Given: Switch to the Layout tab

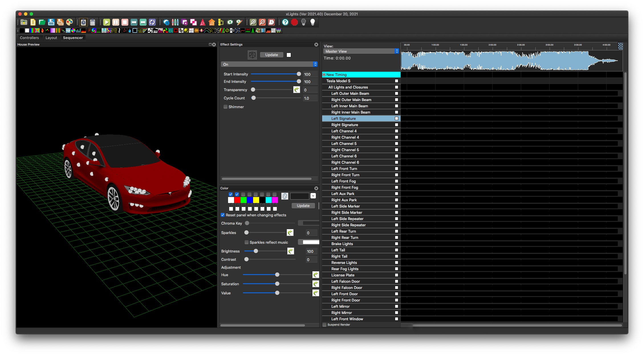Looking at the screenshot, I should pos(51,38).
